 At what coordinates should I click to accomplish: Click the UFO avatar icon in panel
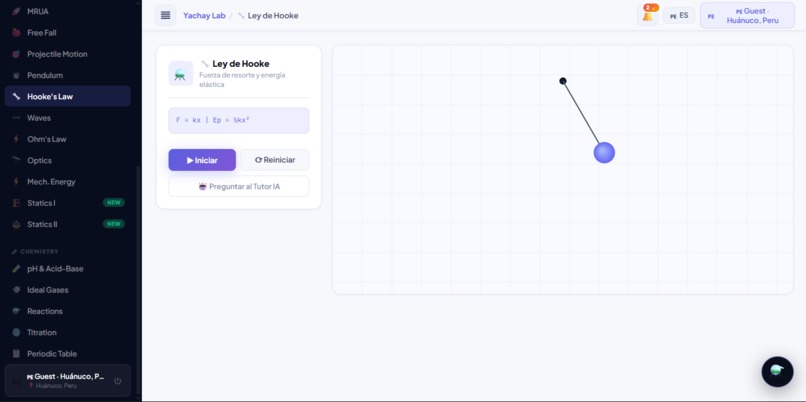click(180, 74)
